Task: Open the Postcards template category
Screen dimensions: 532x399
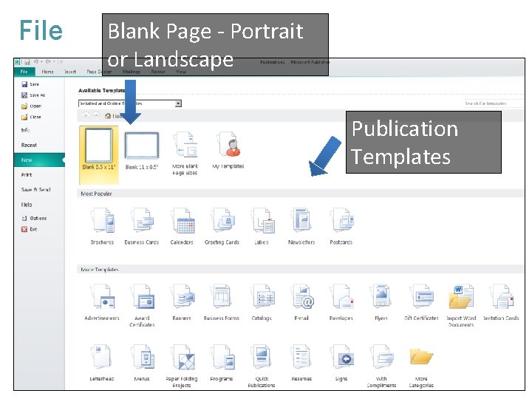Action: 341,226
